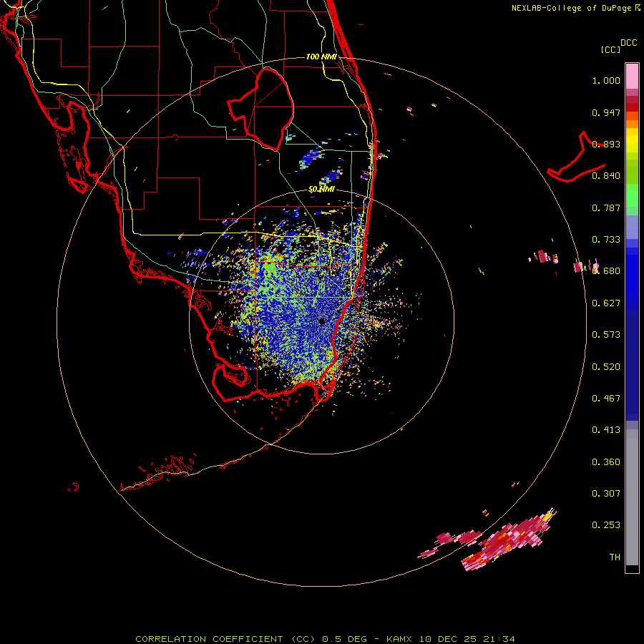The width and height of the screenshot is (644, 644).
Task: Click the 100 NMI range ring label
Action: tap(321, 57)
